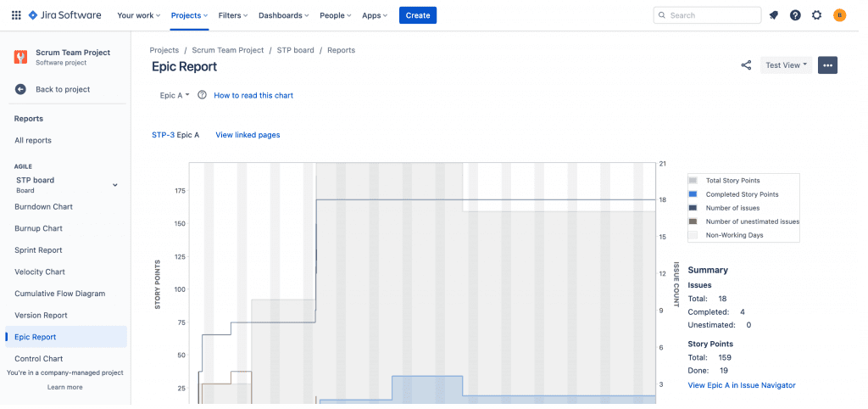This screenshot has height=409, width=868.
Task: Open the Projects menu in top navigation
Action: [189, 15]
